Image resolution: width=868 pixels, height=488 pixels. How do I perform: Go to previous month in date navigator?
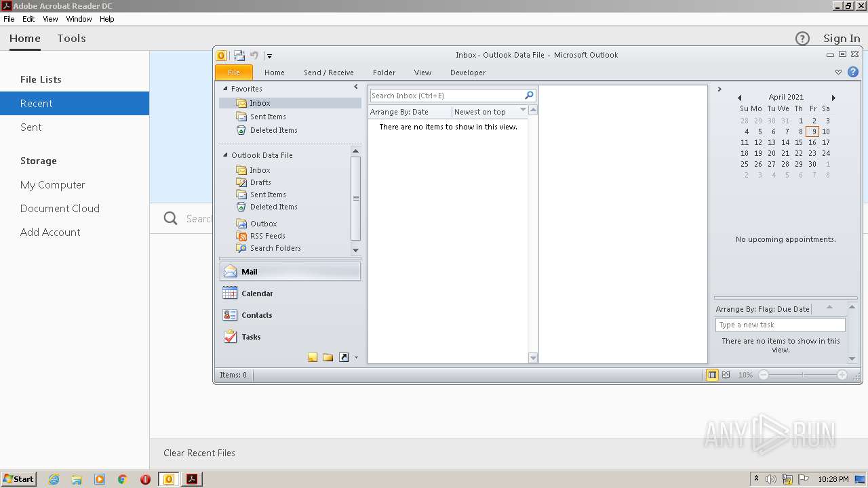click(739, 98)
